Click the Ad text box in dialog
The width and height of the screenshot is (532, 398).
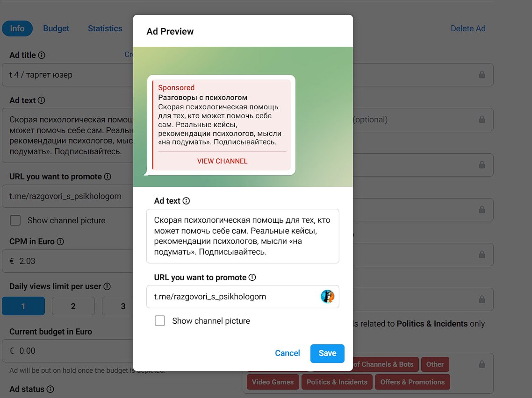[x=243, y=236]
